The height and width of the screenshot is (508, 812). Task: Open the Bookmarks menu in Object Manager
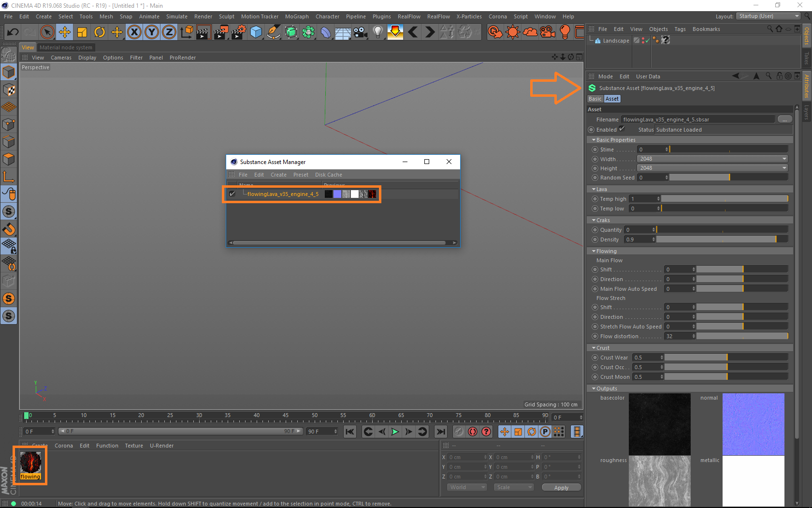coord(706,29)
